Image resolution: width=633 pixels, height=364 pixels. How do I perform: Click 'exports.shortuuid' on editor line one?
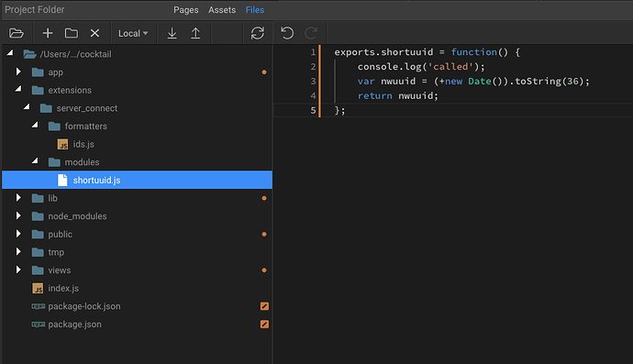(x=383, y=52)
